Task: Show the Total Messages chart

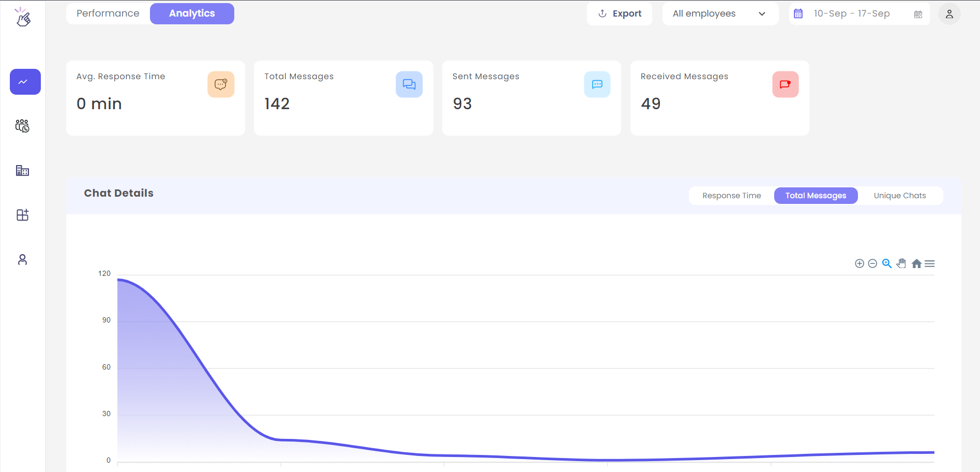Action: tap(816, 196)
